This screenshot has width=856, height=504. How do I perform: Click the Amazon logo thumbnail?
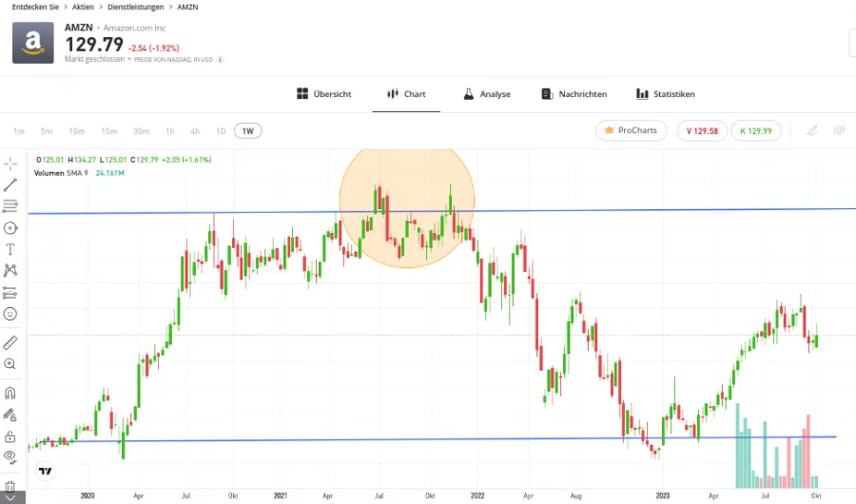point(33,43)
